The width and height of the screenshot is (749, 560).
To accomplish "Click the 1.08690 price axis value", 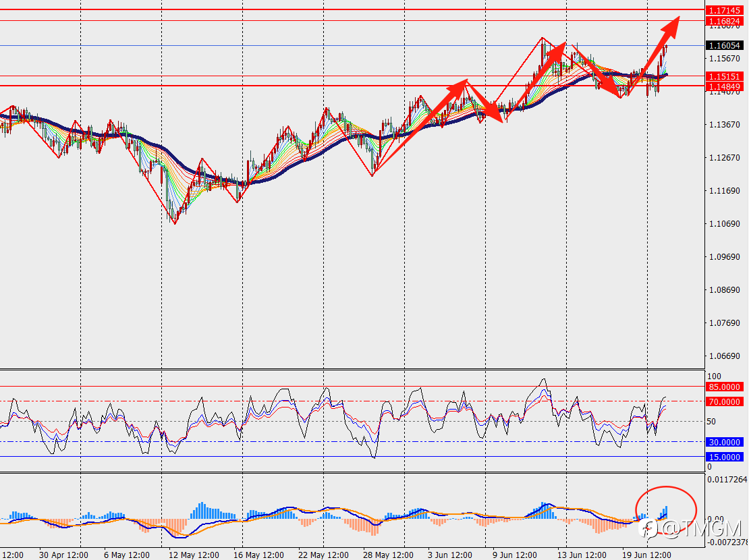I will pyautogui.click(x=725, y=289).
